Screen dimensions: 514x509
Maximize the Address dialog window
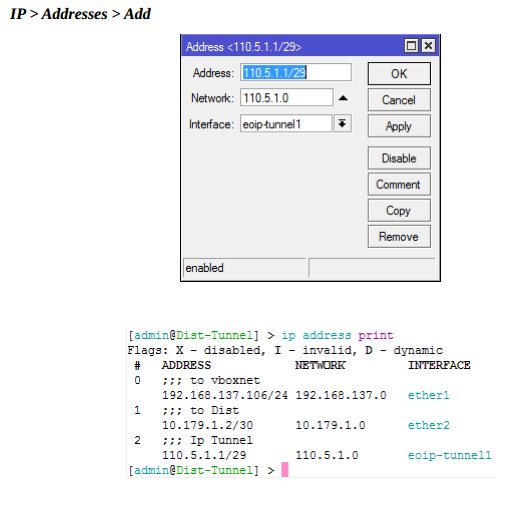pyautogui.click(x=411, y=46)
